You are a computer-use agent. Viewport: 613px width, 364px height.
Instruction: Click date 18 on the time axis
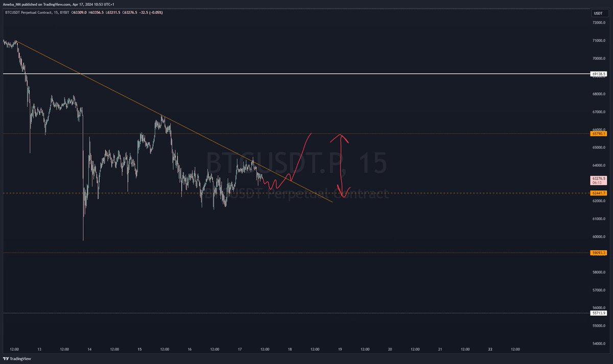point(290,350)
